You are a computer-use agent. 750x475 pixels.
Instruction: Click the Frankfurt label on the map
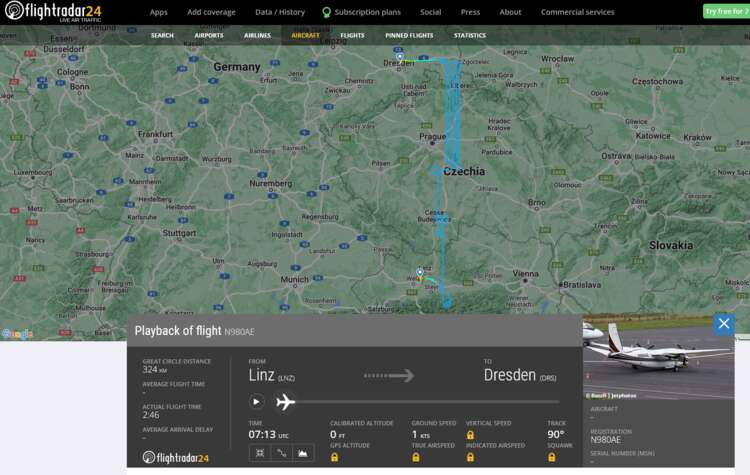[155, 134]
